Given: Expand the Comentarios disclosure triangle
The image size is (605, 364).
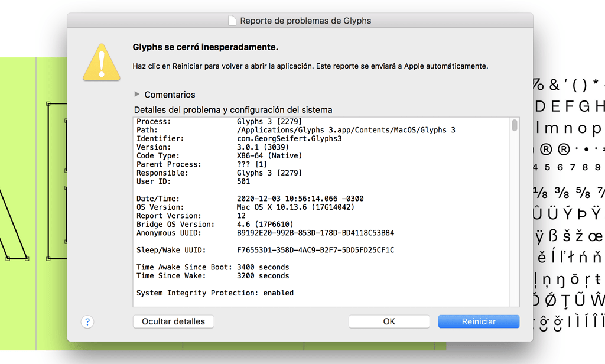Looking at the screenshot, I should [x=137, y=94].
